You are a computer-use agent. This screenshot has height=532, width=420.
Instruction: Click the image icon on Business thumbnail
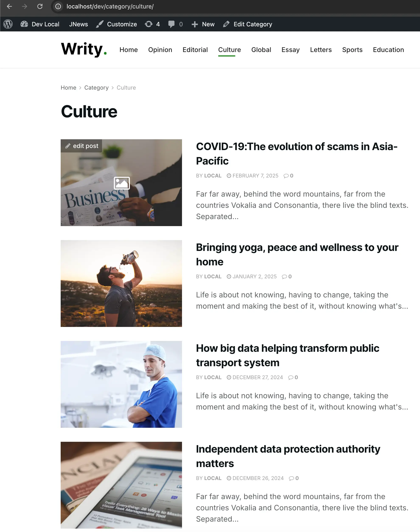pos(122,183)
